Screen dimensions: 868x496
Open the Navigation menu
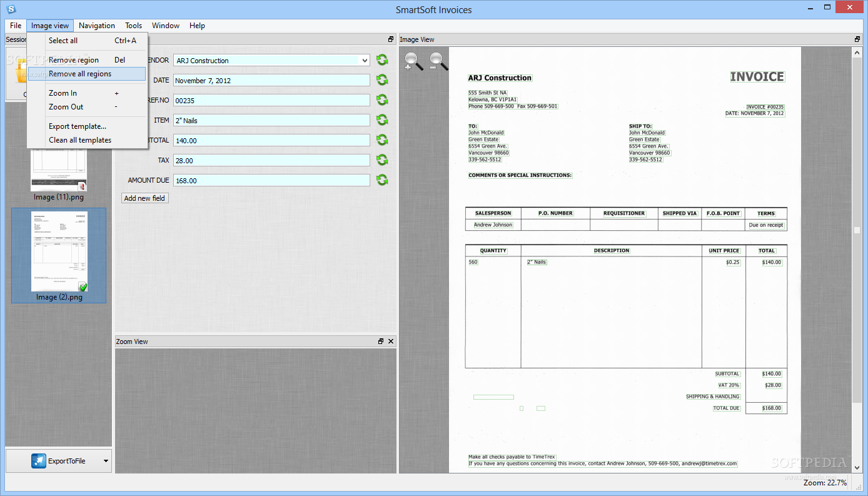tap(97, 26)
